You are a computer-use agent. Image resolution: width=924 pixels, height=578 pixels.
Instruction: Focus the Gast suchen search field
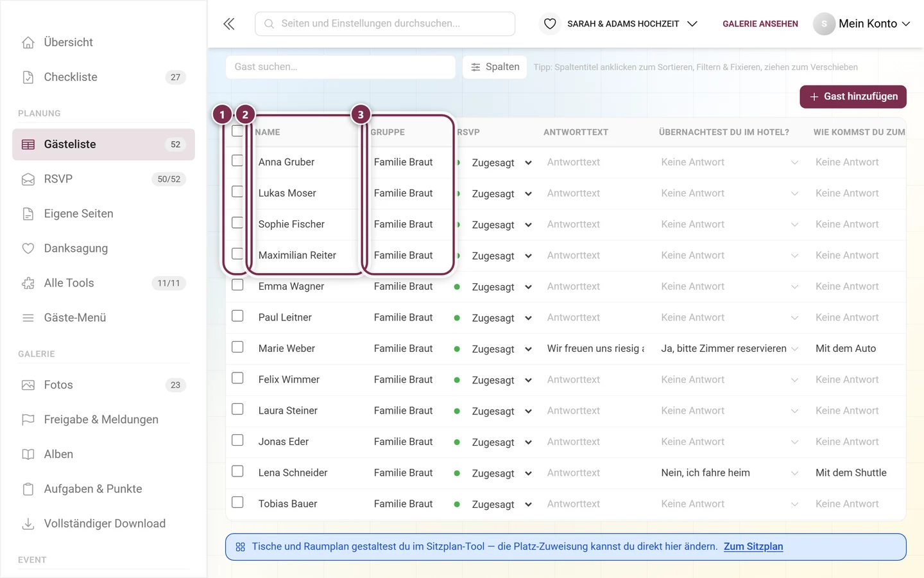pyautogui.click(x=341, y=67)
